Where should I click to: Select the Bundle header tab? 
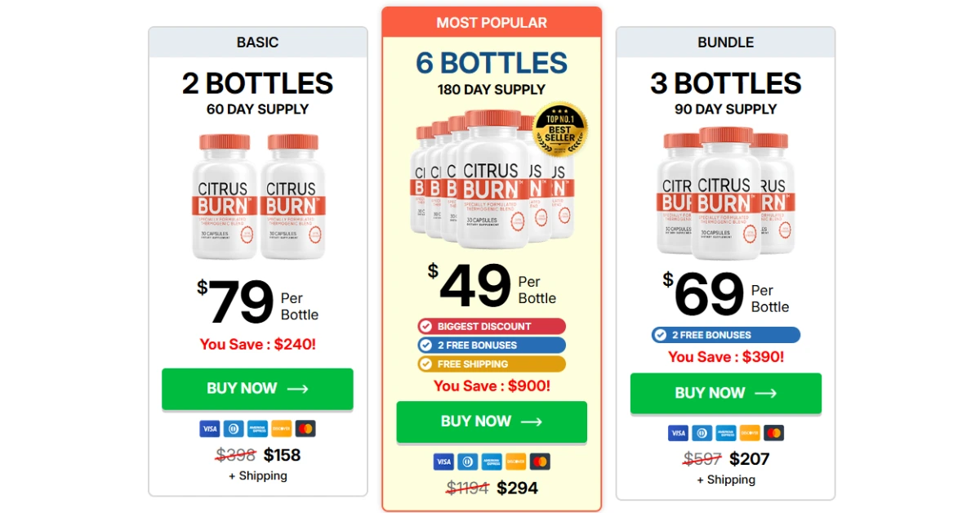click(x=726, y=42)
